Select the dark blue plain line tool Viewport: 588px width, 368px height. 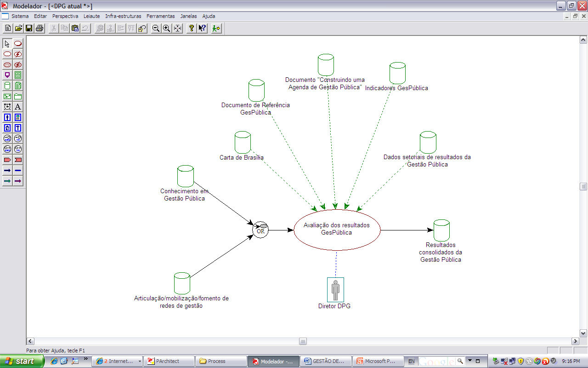(x=18, y=171)
